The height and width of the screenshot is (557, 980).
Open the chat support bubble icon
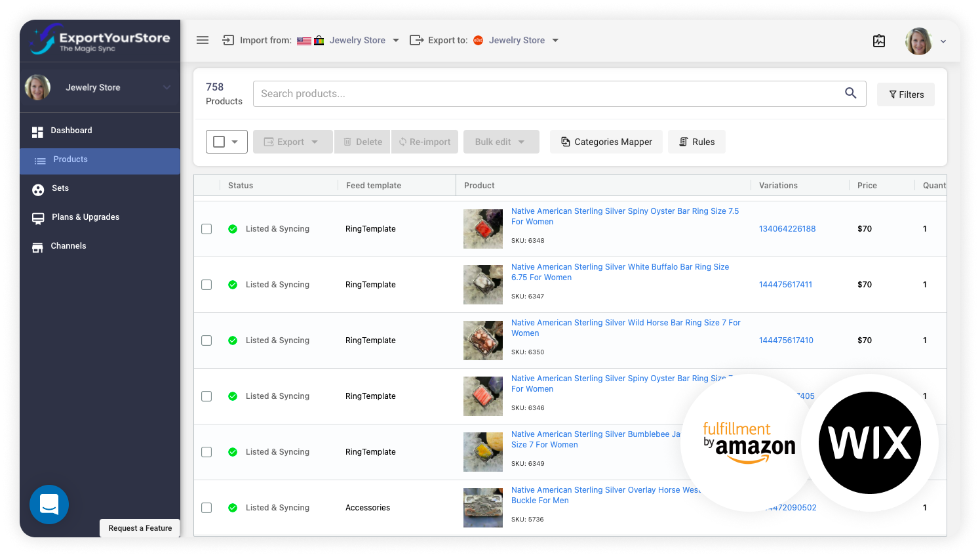[x=49, y=504]
